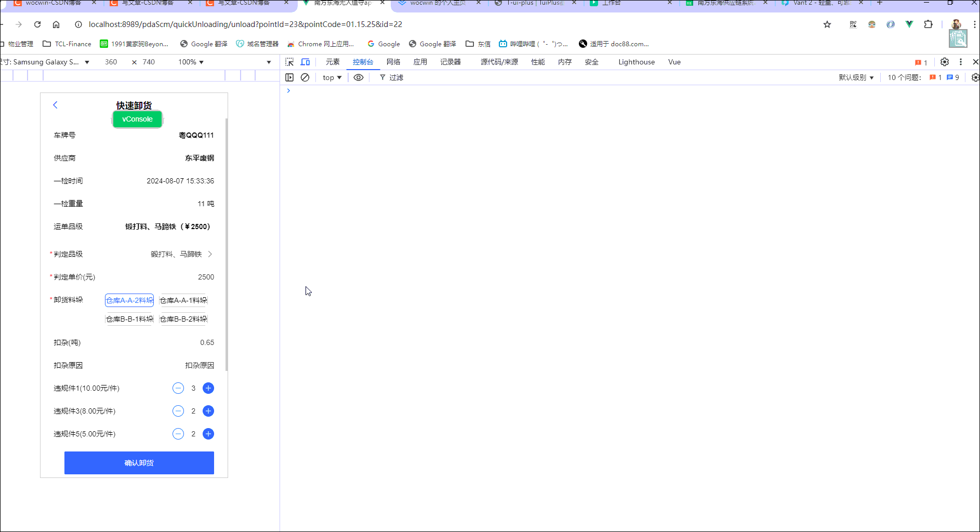Select 仓库B-B-2料垛 unloading stack
980x532 pixels.
click(x=183, y=319)
